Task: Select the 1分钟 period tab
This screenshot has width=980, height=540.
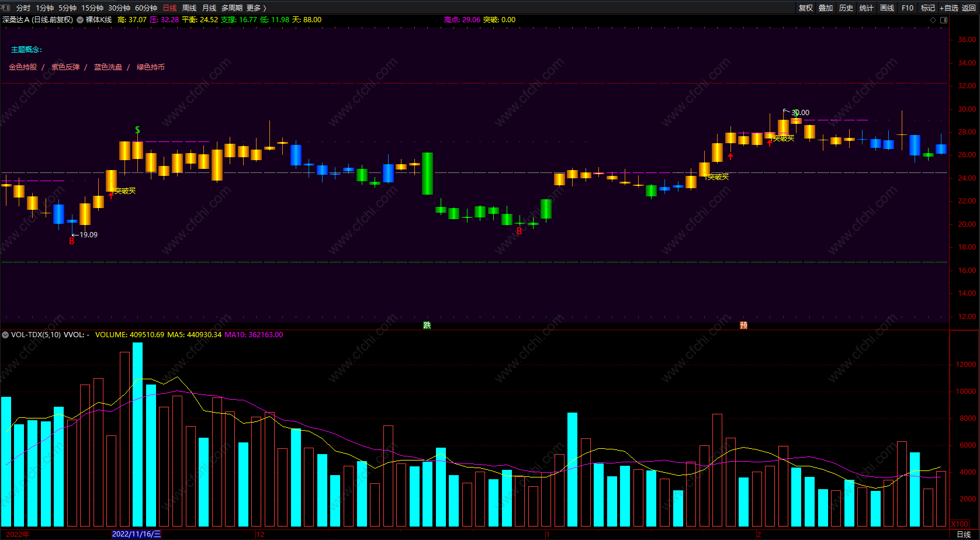Action: 44,8
